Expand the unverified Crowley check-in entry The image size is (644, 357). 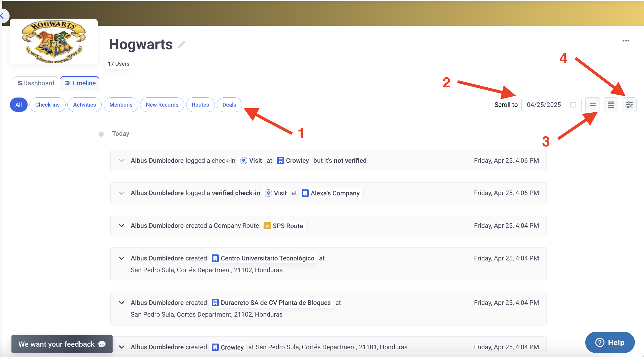[121, 160]
